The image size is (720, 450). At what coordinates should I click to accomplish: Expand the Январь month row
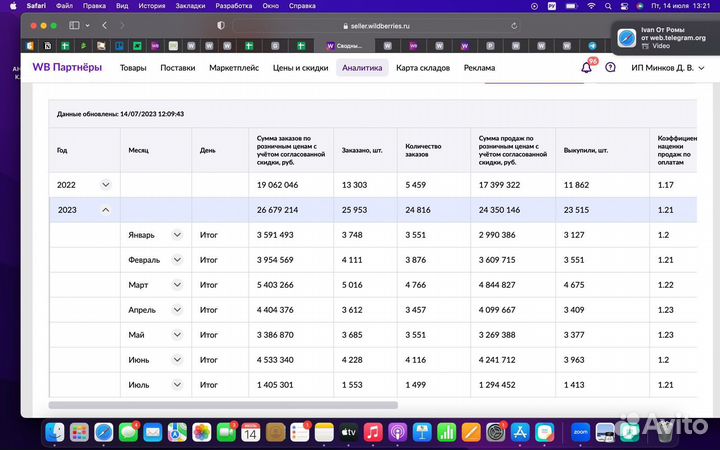(177, 235)
